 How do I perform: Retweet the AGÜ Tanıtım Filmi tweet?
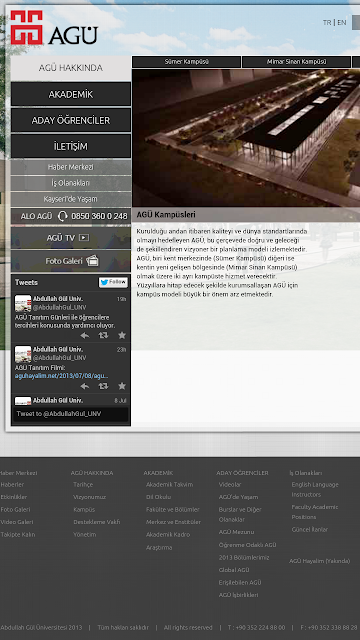(103, 386)
